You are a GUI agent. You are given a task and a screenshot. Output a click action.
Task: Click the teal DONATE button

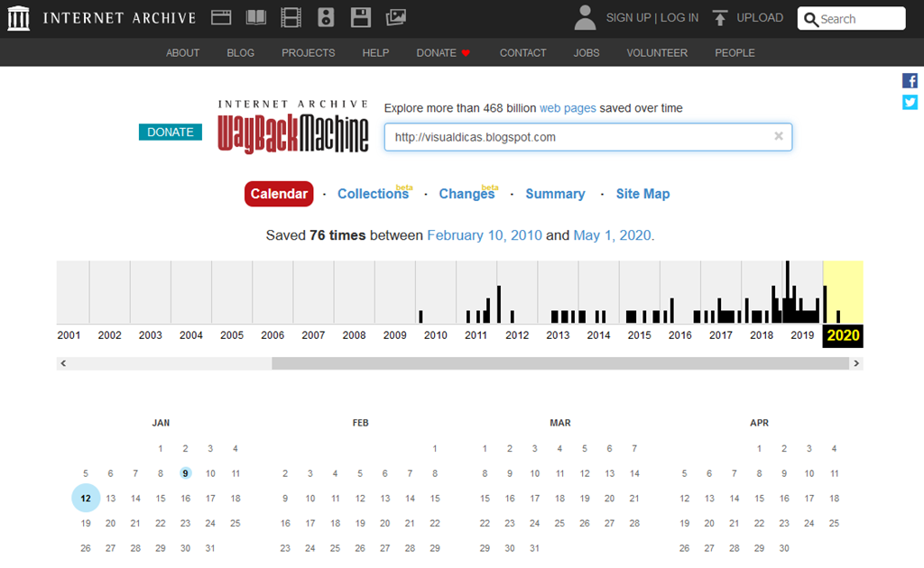(171, 132)
